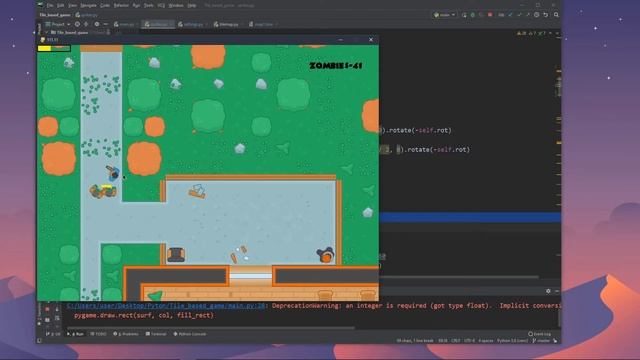Open the TODO tool window tab
640x360 pixels.
click(x=98, y=334)
